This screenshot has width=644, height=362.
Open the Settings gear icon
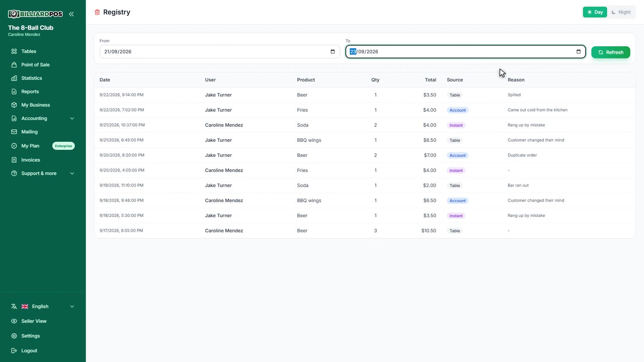pos(14,336)
